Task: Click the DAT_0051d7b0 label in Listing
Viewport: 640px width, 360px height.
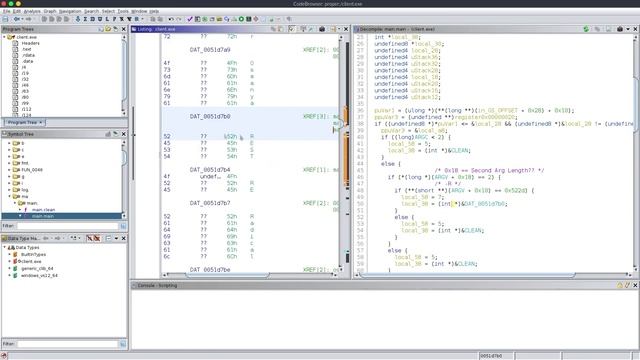Action: tap(210, 116)
